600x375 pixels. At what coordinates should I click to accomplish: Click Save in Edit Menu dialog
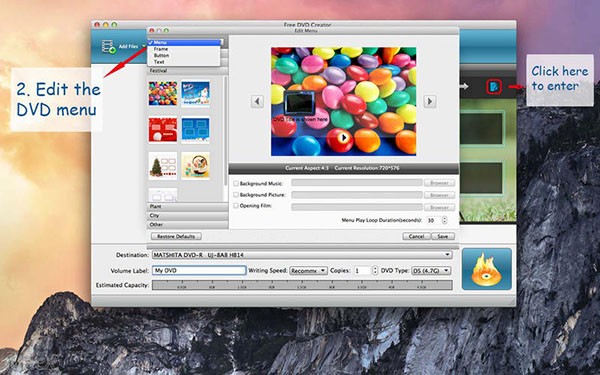click(443, 236)
